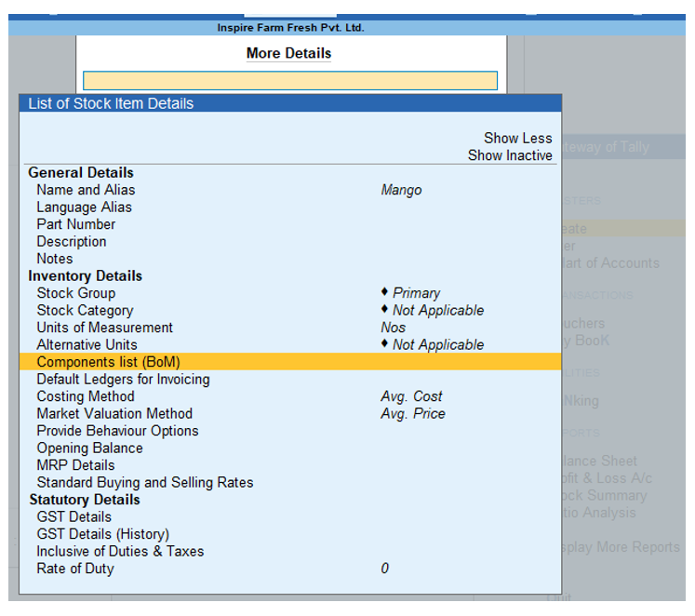Screen dimensions: 695x616
Task: Click Not Applicable value for Alternative Units
Action: point(438,345)
